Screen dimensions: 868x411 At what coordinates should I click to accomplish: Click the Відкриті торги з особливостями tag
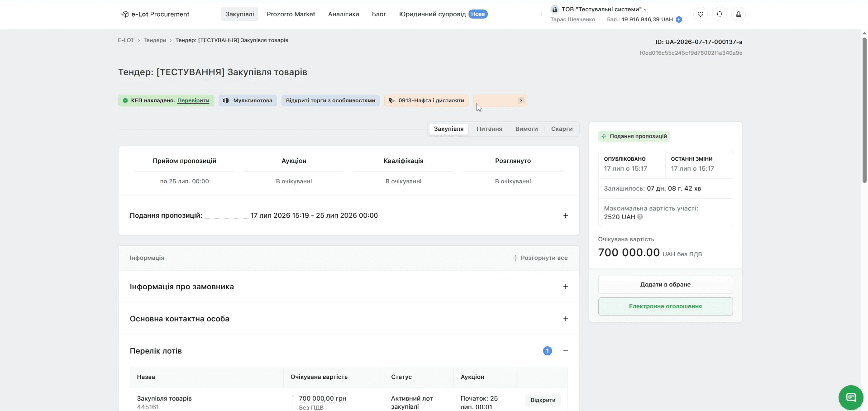click(x=330, y=100)
